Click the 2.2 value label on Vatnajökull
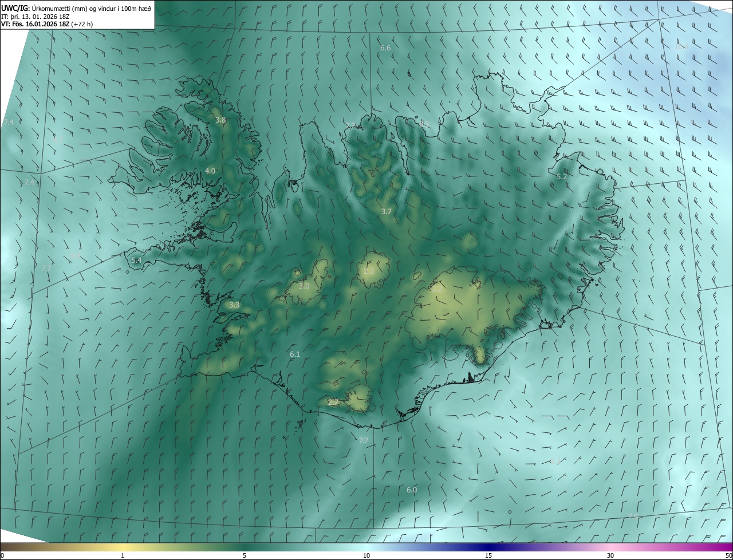The height and width of the screenshot is (560, 733). (437, 289)
